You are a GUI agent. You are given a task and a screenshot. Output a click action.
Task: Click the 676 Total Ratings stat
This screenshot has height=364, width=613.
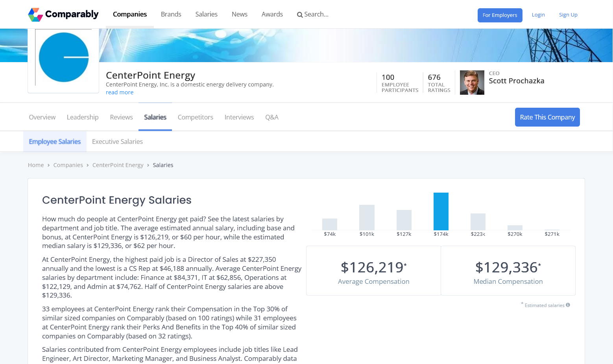439,83
